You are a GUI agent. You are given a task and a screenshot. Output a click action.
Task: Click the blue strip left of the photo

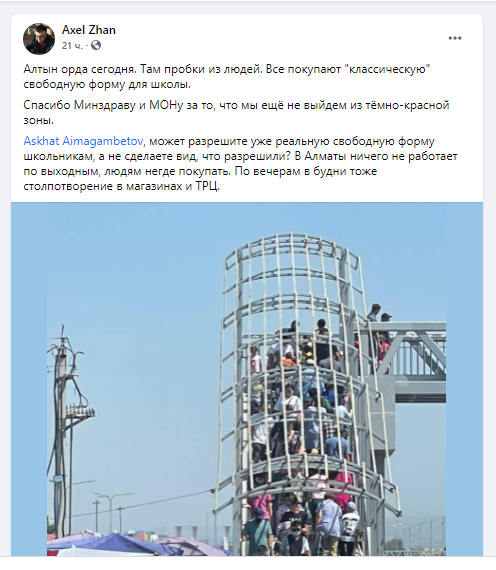(x=29, y=379)
